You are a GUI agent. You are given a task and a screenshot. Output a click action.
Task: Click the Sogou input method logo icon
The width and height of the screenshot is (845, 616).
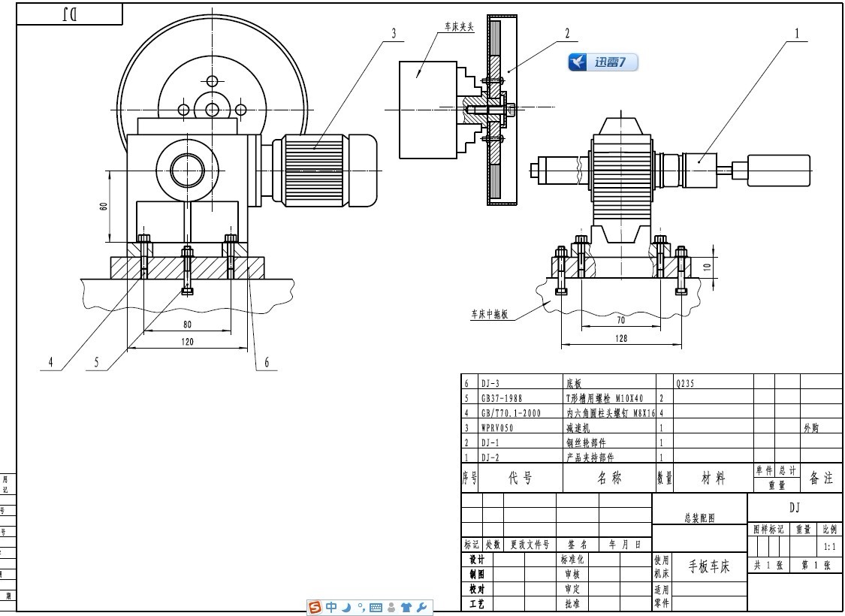point(315,608)
